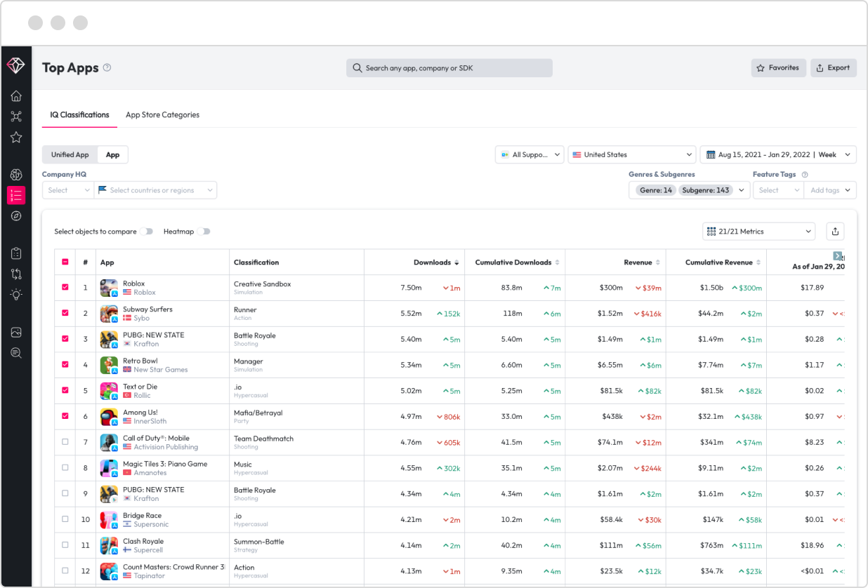Open the Aug 15, 2021 date range dropdown
The image size is (868, 588).
point(778,154)
